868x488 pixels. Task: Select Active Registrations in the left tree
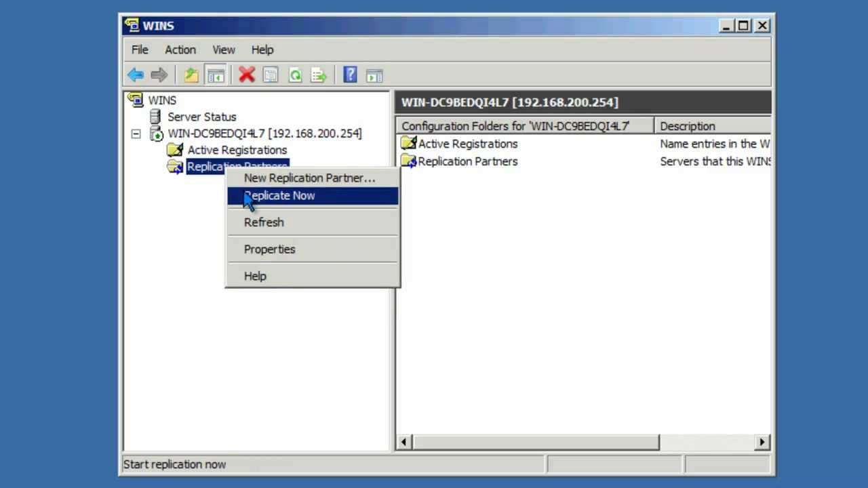[x=237, y=150]
